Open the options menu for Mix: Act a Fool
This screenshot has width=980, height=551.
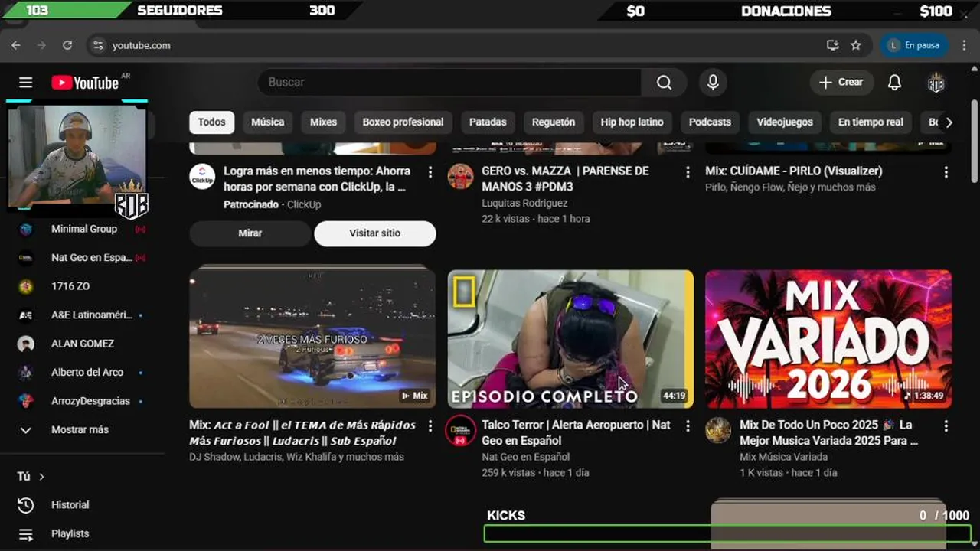click(x=430, y=426)
